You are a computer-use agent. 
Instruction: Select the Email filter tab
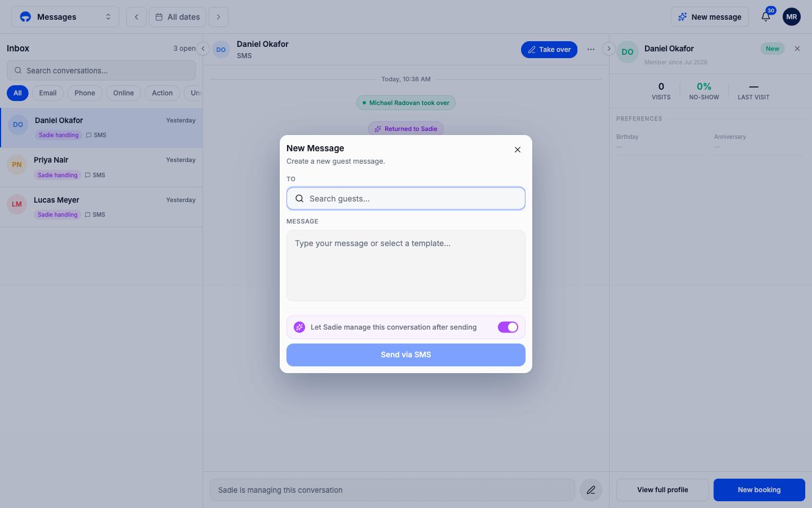pyautogui.click(x=48, y=93)
